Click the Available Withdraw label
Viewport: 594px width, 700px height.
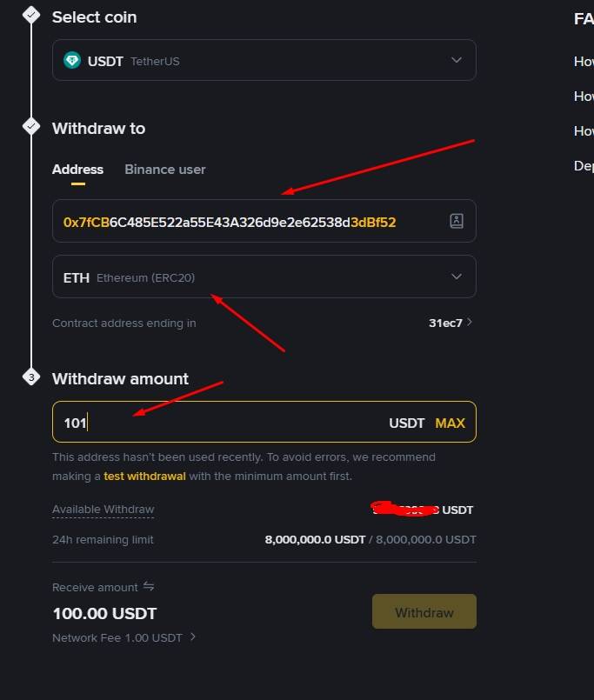pyautogui.click(x=103, y=510)
